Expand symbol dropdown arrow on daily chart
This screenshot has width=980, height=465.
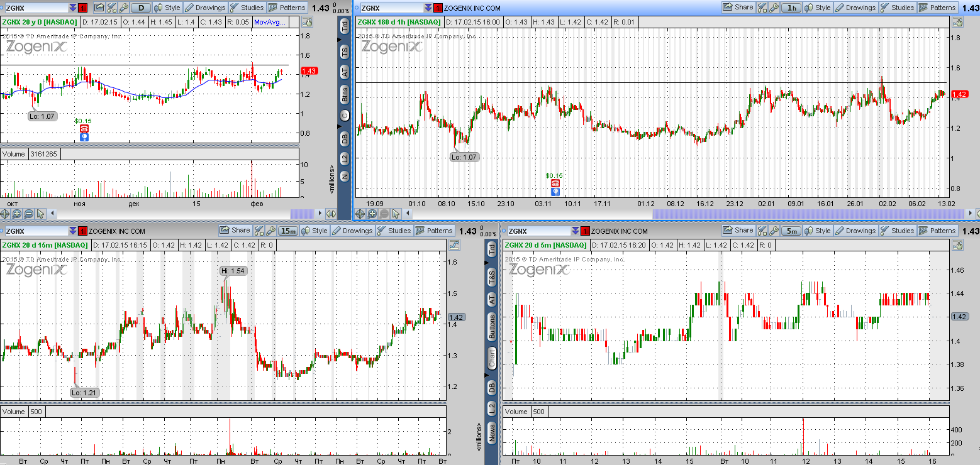click(x=73, y=8)
